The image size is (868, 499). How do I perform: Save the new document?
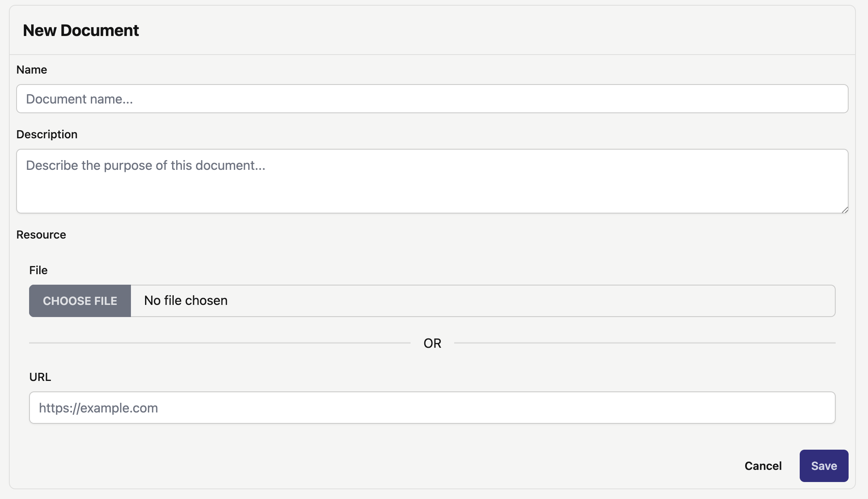tap(824, 466)
